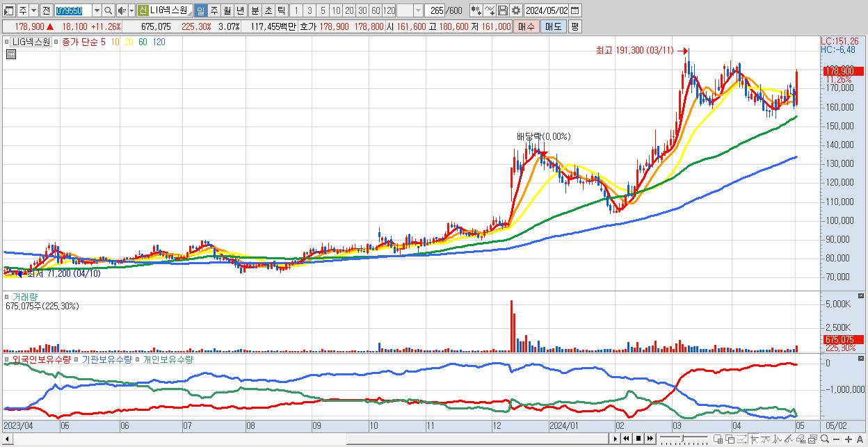Choose interval 30 button

(x=363, y=10)
